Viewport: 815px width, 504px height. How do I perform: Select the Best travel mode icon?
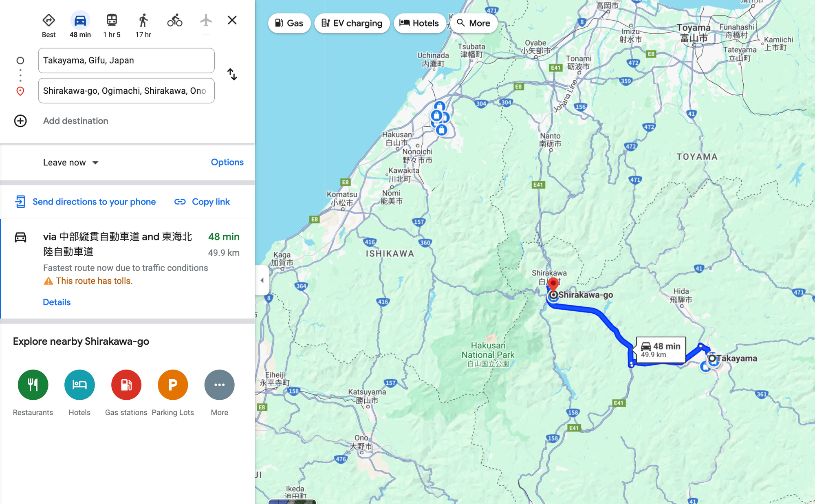(48, 20)
